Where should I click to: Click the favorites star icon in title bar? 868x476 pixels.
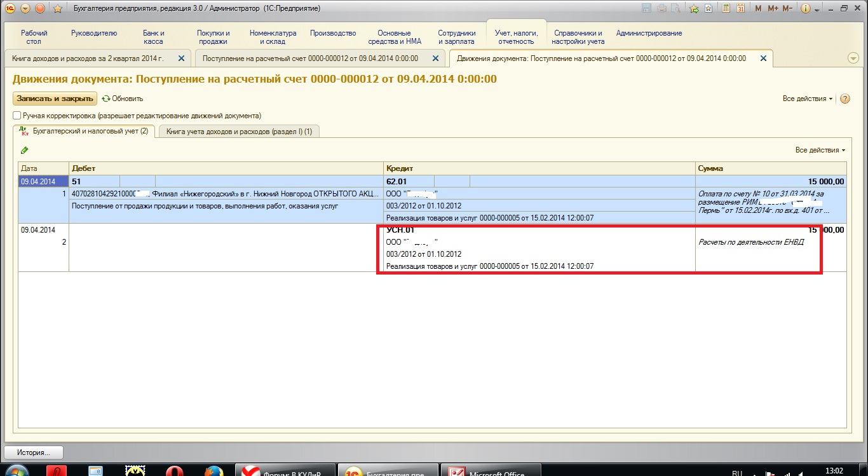pyautogui.click(x=57, y=8)
